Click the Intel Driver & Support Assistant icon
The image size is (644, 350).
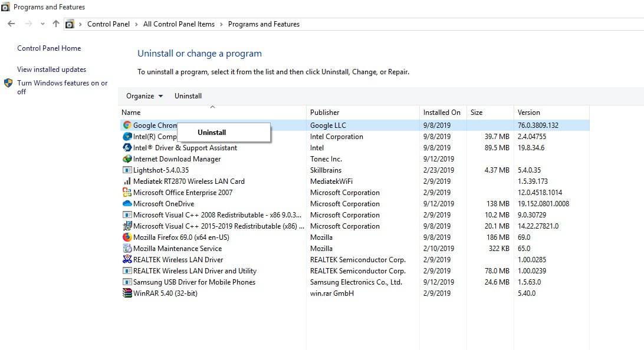[127, 148]
